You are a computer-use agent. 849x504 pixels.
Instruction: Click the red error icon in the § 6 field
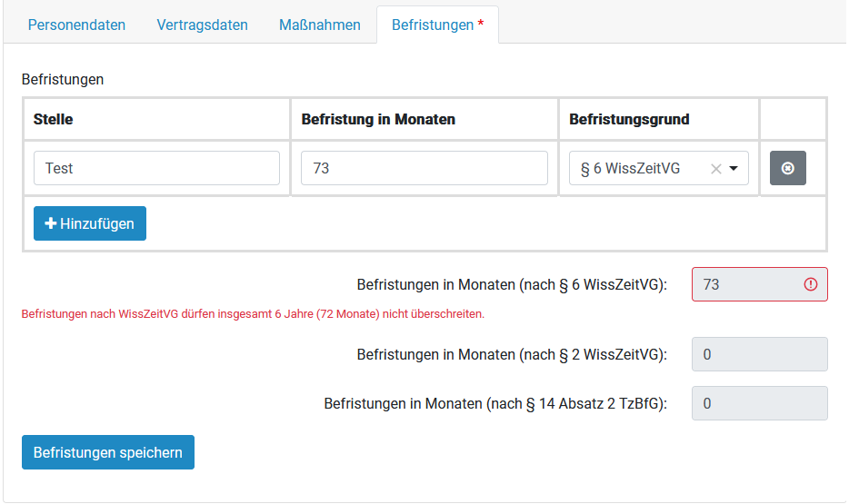[811, 284]
